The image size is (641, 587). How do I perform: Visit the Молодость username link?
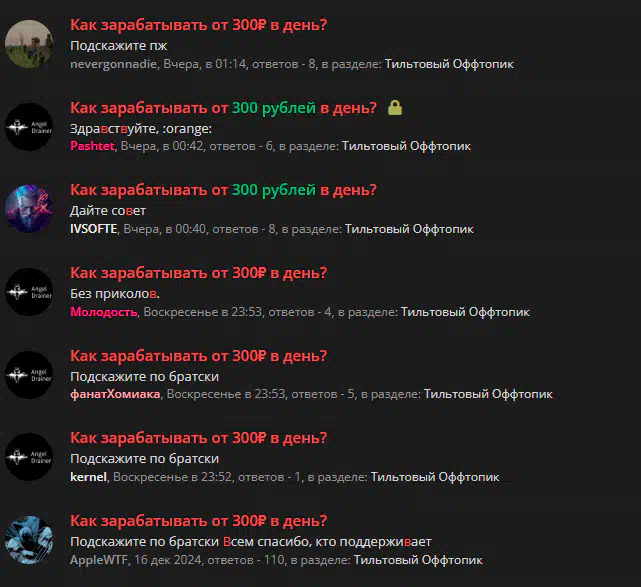pyautogui.click(x=103, y=312)
